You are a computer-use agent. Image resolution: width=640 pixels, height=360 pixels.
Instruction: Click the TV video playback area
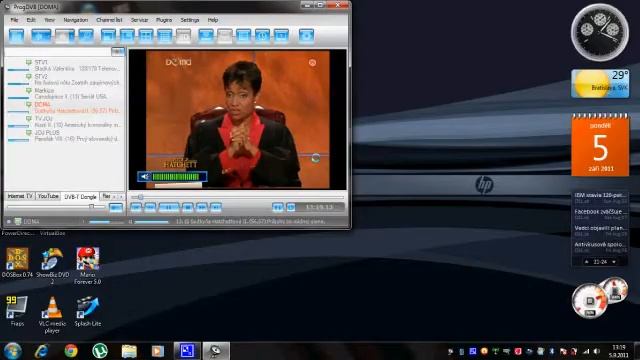238,119
